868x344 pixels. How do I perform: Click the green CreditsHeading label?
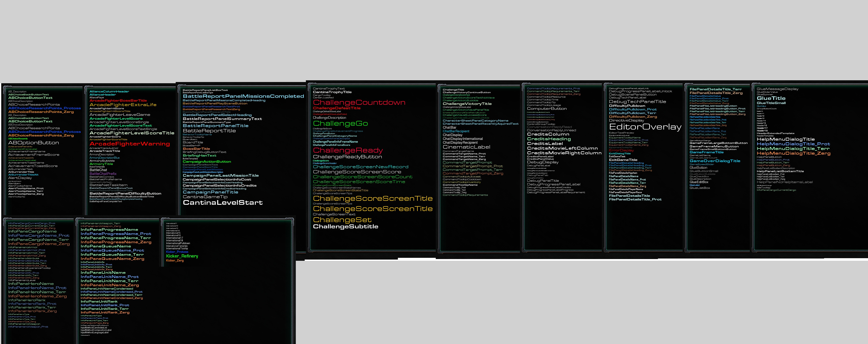[x=549, y=139]
